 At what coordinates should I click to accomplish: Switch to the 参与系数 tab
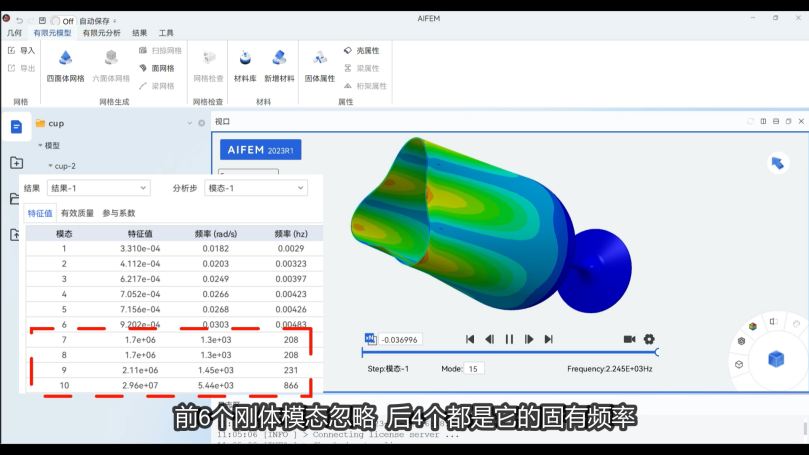[x=119, y=213]
